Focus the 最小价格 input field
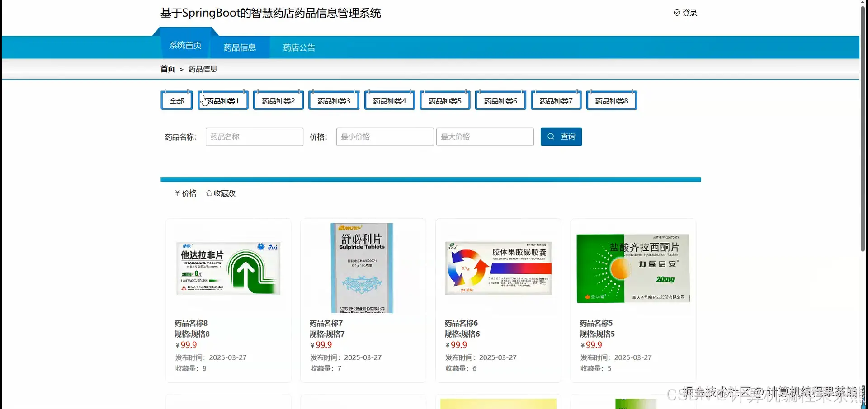Viewport: 868px width, 409px height. (385, 136)
